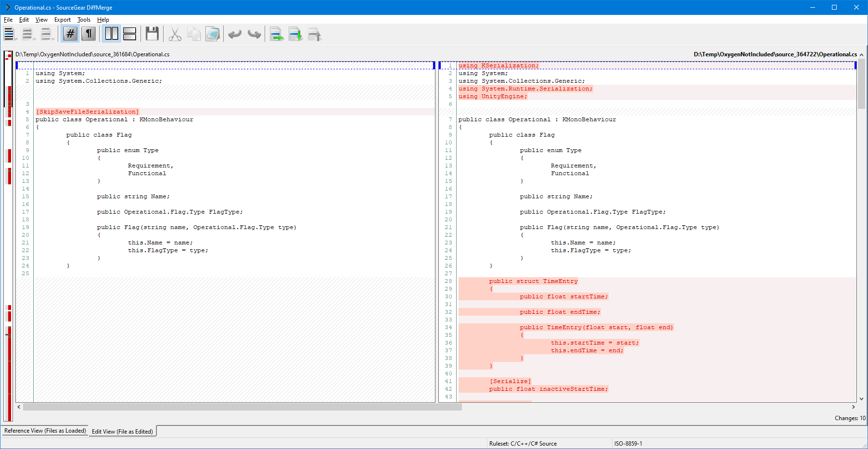Screen dimensions: 868x449
Task: Click the vertical scrollbar down arrow
Action: tap(861, 399)
